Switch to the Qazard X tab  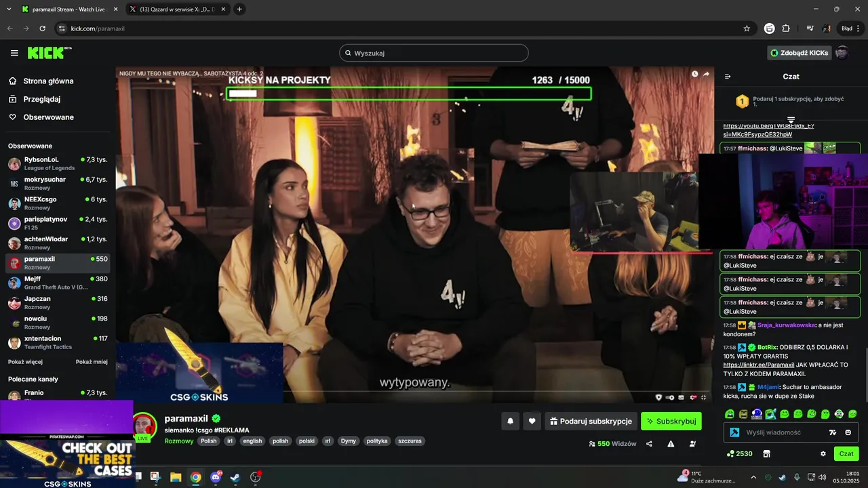point(178,9)
